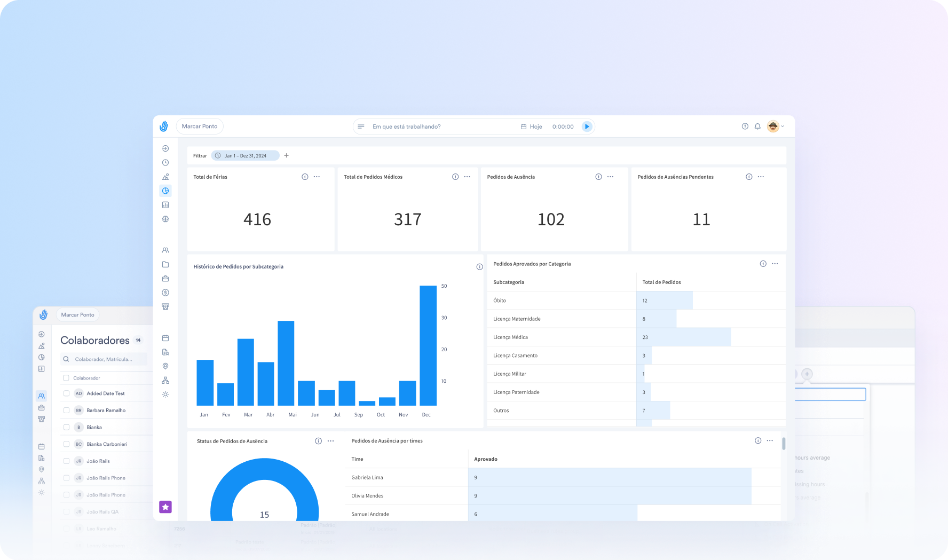
Task: Open the dollar sign payroll icon
Action: (165, 293)
